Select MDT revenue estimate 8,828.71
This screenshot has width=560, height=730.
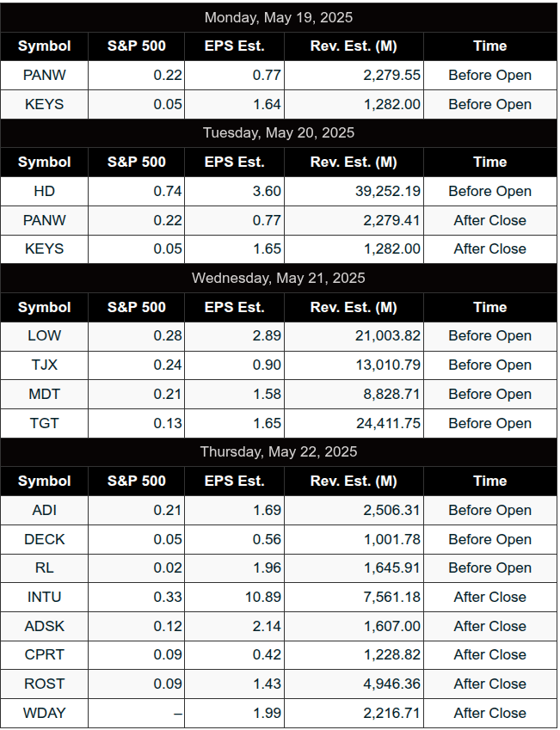391,394
